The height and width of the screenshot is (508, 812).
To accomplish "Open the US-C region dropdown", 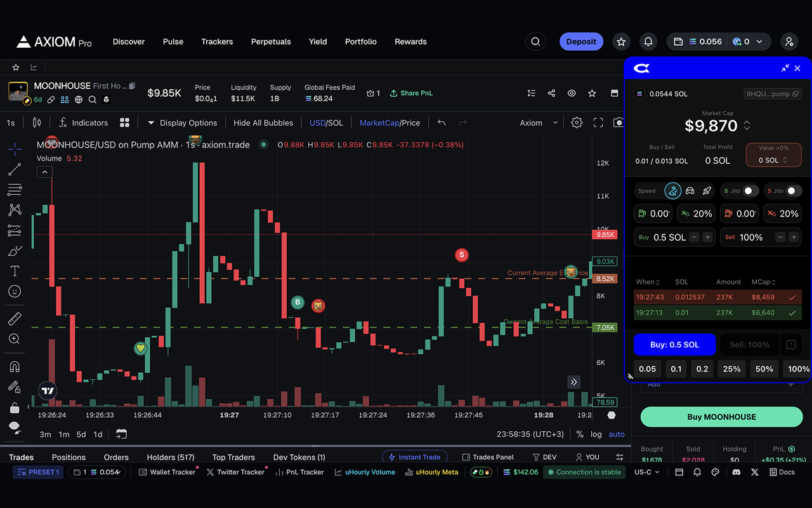I will (647, 472).
